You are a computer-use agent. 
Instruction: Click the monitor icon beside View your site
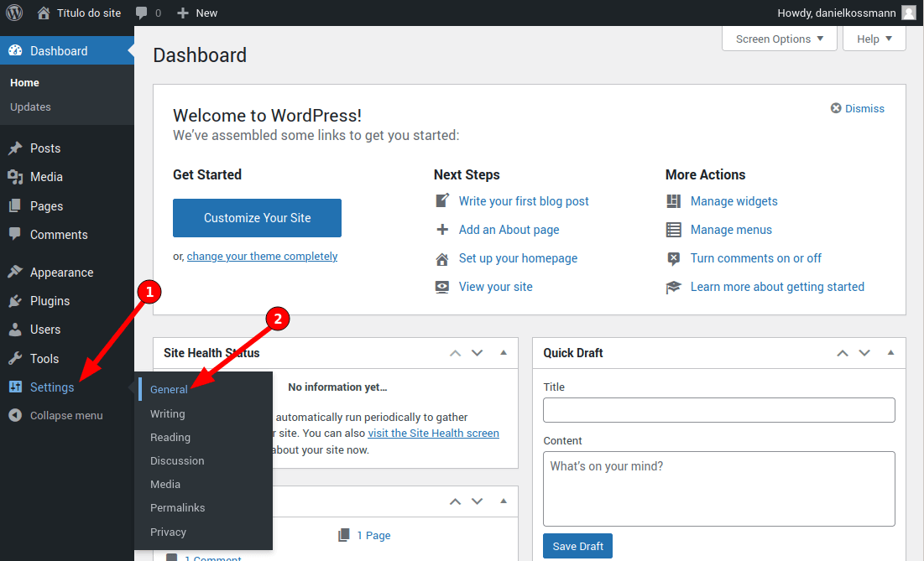(x=442, y=287)
